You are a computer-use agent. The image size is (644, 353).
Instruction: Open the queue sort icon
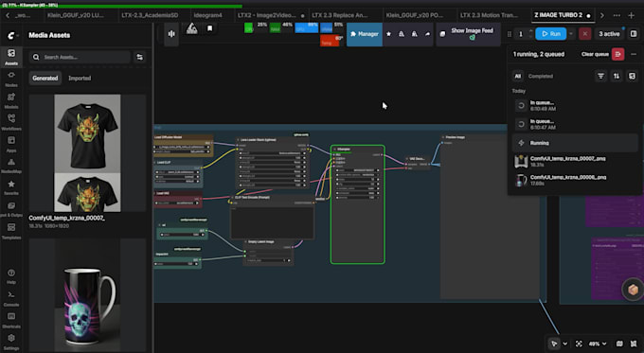pyautogui.click(x=617, y=76)
